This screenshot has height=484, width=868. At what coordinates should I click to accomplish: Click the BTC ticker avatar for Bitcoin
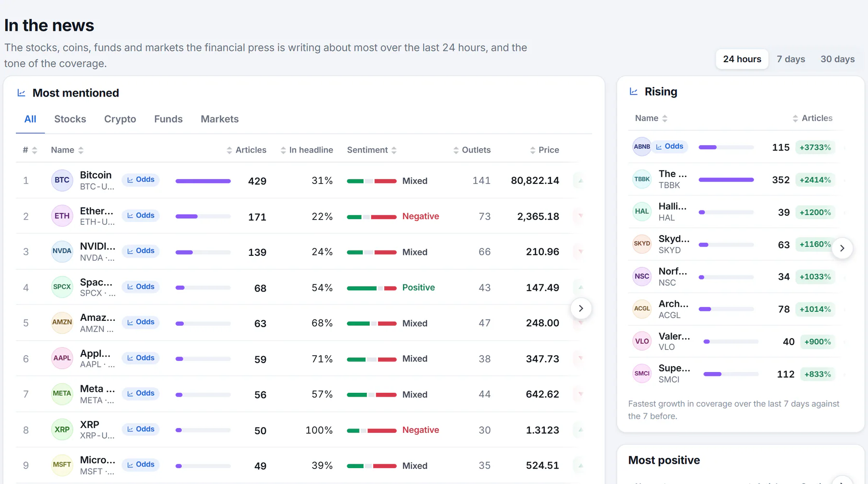point(62,180)
